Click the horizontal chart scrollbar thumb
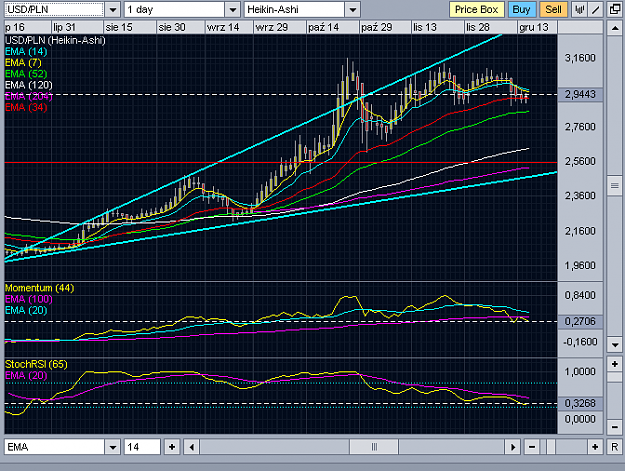 click(x=374, y=447)
